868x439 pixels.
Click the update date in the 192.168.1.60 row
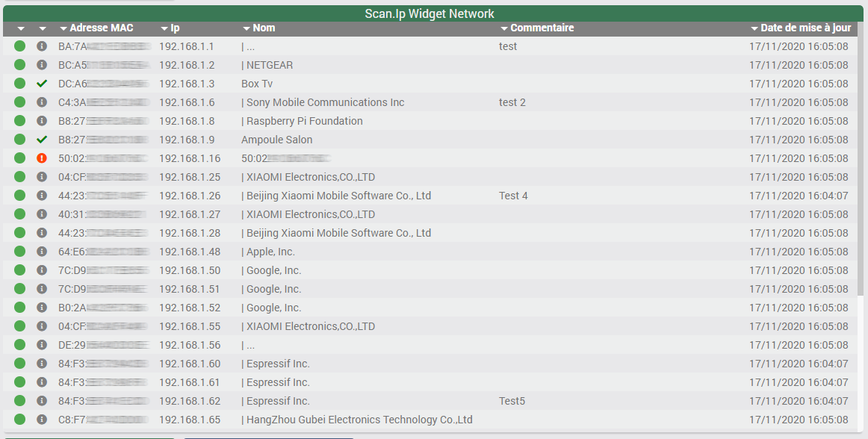pos(799,364)
